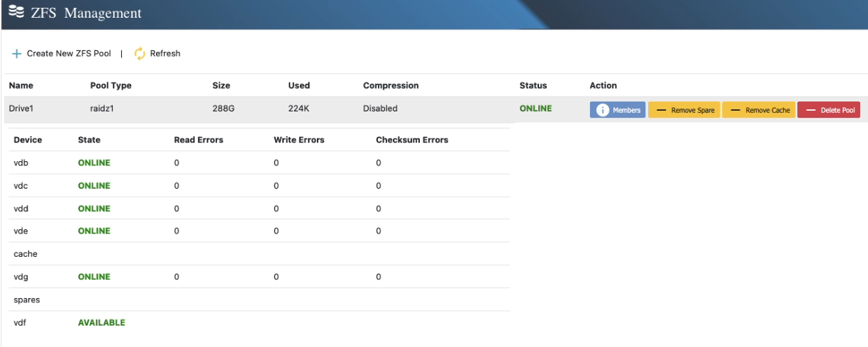868x347 pixels.
Task: Click the plus icon beside Create New ZFS Pool
Action: [16, 54]
